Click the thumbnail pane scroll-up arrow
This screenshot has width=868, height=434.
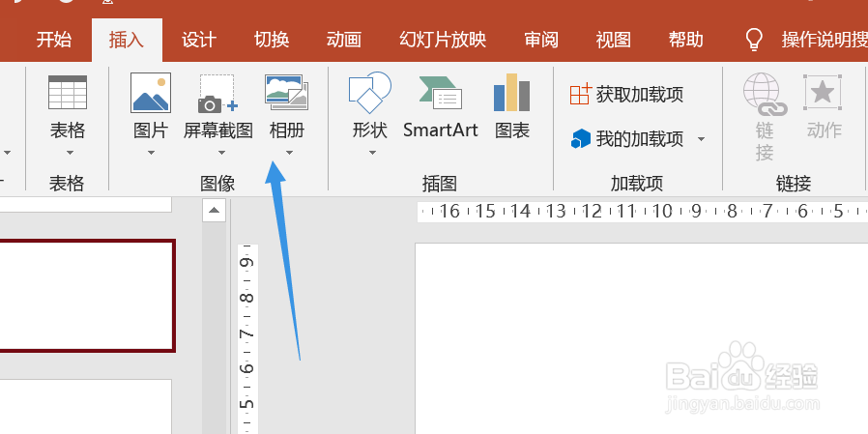(215, 211)
